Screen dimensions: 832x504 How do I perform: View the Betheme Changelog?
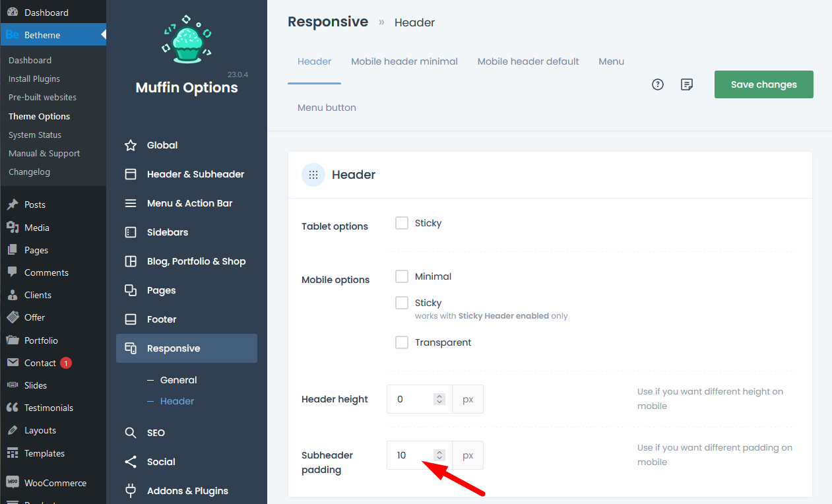(29, 172)
